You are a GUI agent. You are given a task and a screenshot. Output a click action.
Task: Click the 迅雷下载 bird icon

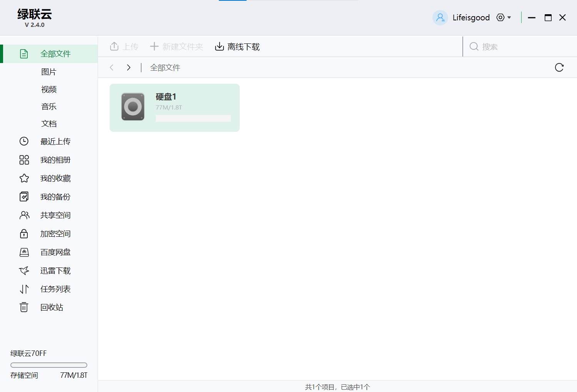tap(24, 271)
